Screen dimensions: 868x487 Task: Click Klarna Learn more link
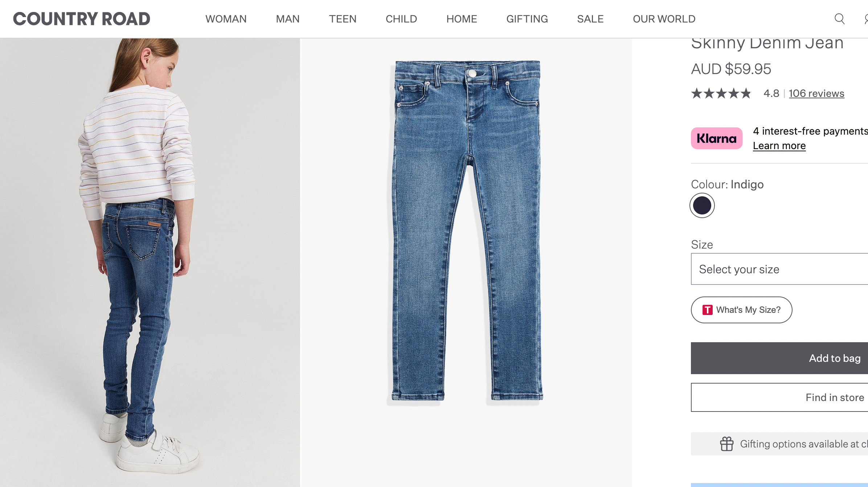coord(779,146)
